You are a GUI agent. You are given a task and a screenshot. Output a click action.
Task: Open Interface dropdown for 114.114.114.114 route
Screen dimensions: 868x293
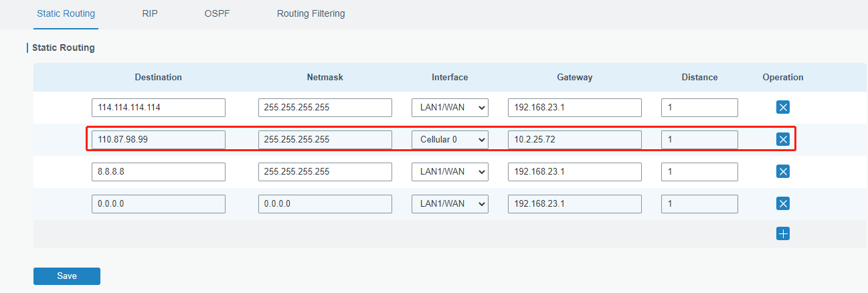pyautogui.click(x=450, y=107)
